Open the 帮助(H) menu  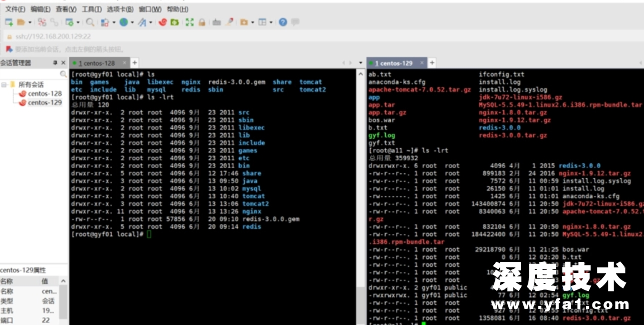[x=178, y=9]
